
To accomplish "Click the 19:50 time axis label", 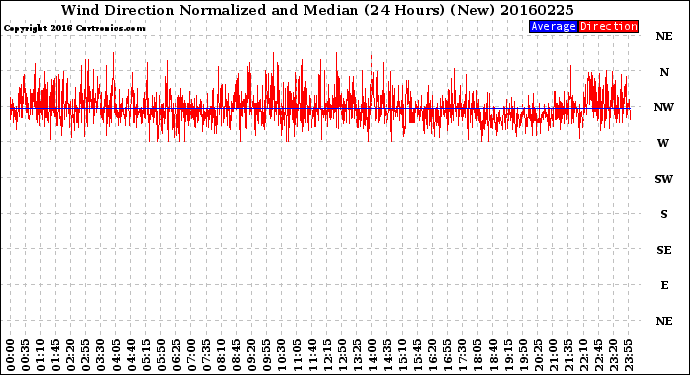I will pyautogui.click(x=523, y=355).
